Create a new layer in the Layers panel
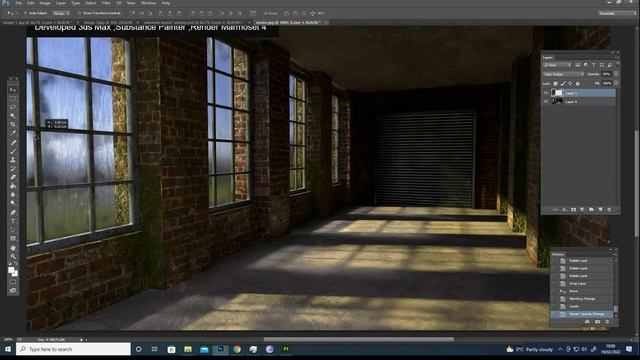640x360 pixels. (600, 209)
